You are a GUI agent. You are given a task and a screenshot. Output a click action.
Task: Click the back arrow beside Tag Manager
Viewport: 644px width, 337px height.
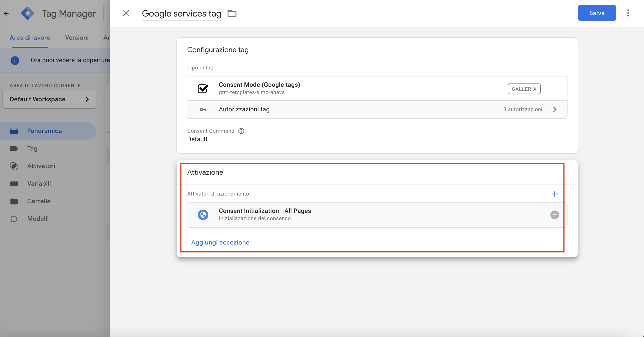click(x=6, y=13)
